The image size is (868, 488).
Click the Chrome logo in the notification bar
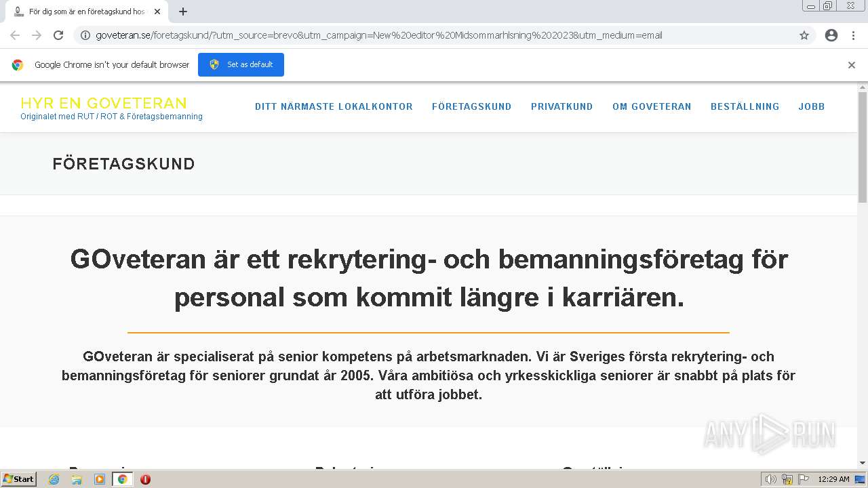tap(18, 65)
